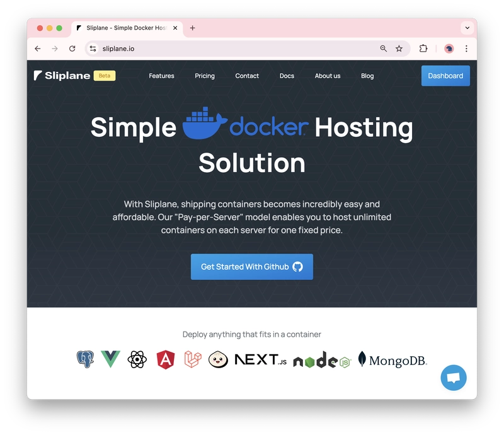504x435 pixels.
Task: Open the Extensions puzzle icon
Action: point(423,49)
